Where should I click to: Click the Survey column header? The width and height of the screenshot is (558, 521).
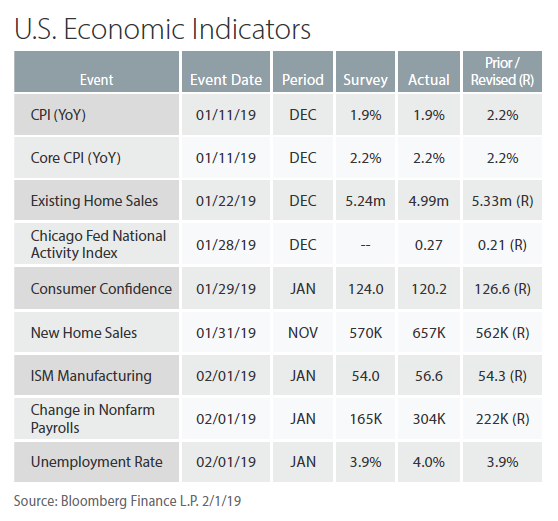[x=365, y=72]
